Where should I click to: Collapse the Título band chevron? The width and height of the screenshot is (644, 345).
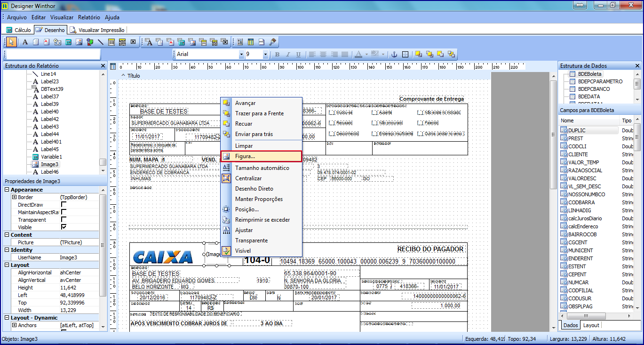click(123, 75)
